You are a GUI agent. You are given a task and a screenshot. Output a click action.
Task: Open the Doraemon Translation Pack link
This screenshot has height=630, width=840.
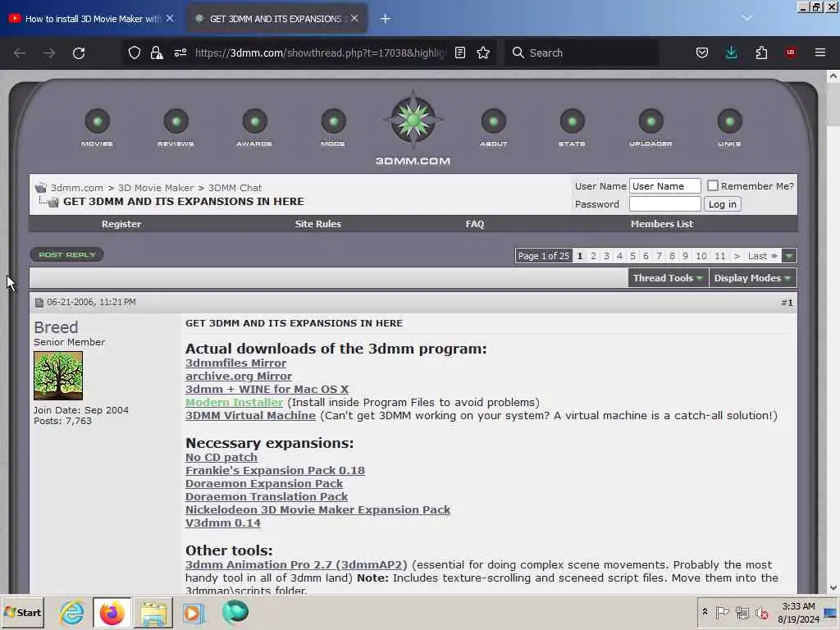(x=267, y=496)
